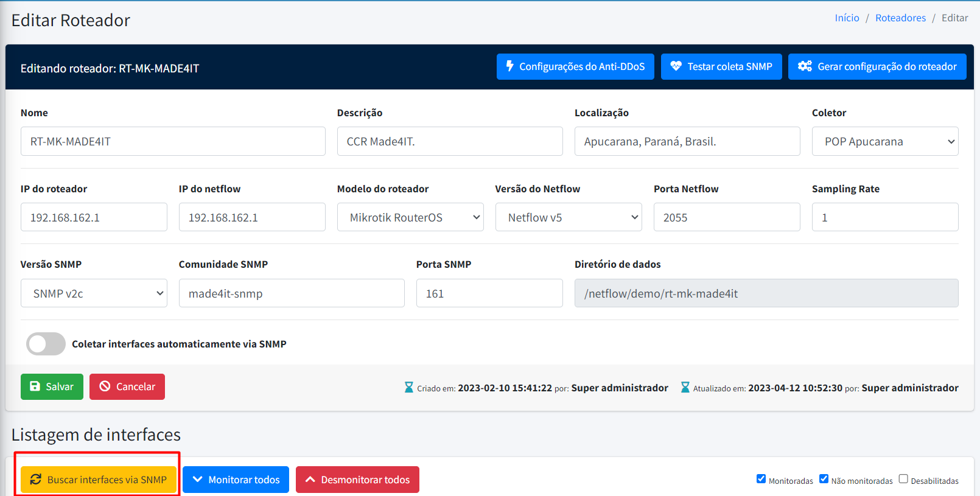Image resolution: width=980 pixels, height=496 pixels.
Task: Click the disabled Diretório de dados field
Action: click(x=766, y=293)
